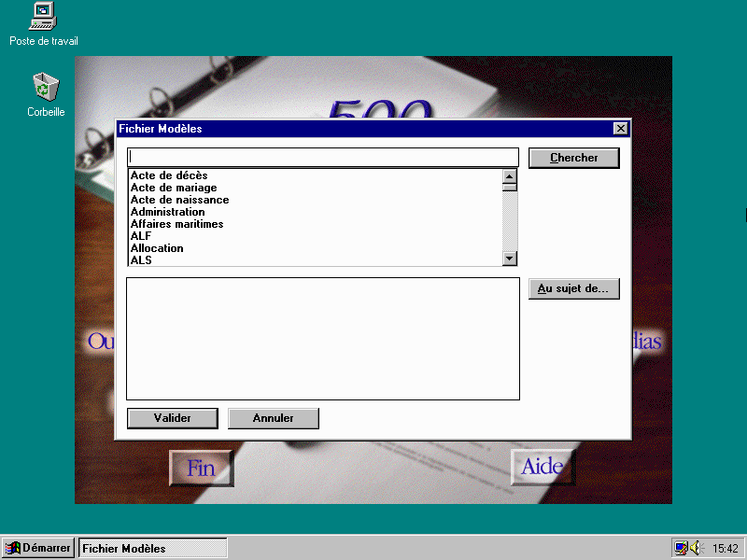Image resolution: width=747 pixels, height=560 pixels.
Task: Open the Démarrer start menu
Action: pos(37,548)
